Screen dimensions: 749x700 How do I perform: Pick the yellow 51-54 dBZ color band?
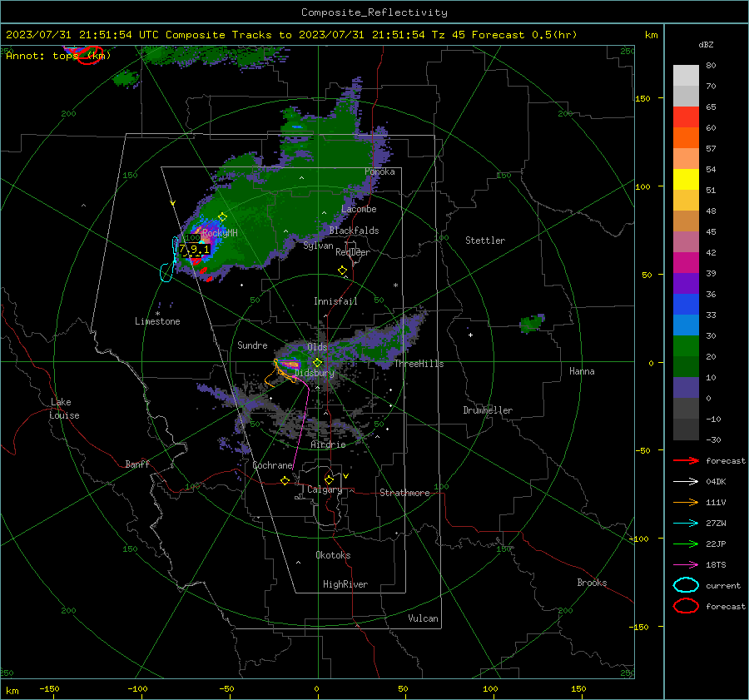pyautogui.click(x=686, y=180)
